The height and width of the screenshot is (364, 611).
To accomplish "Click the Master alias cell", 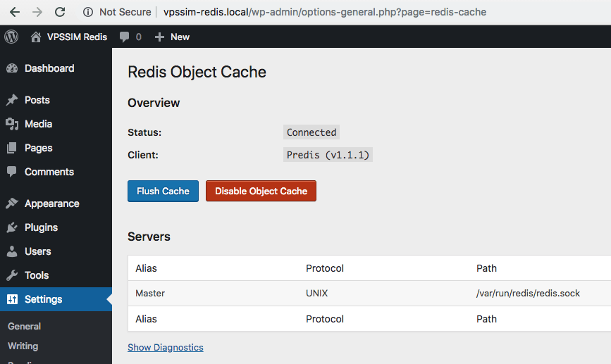I will [x=150, y=293].
